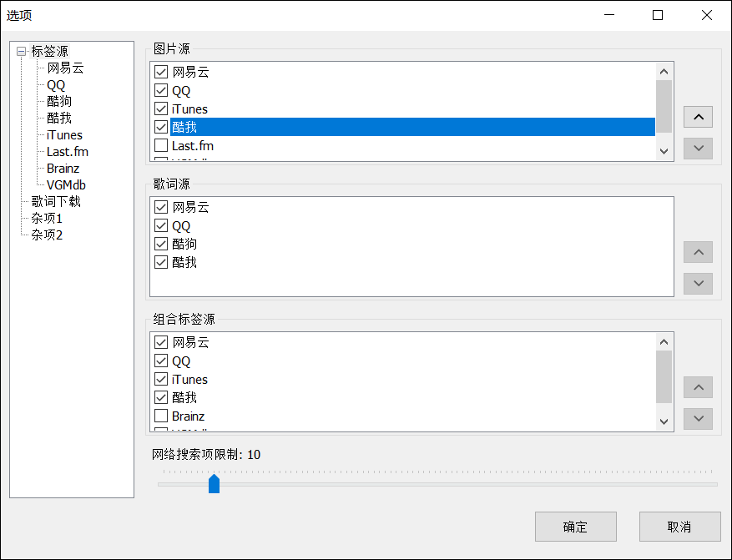Enable Last.fm checkbox in 图片源 list
This screenshot has width=732, height=560.
click(162, 146)
